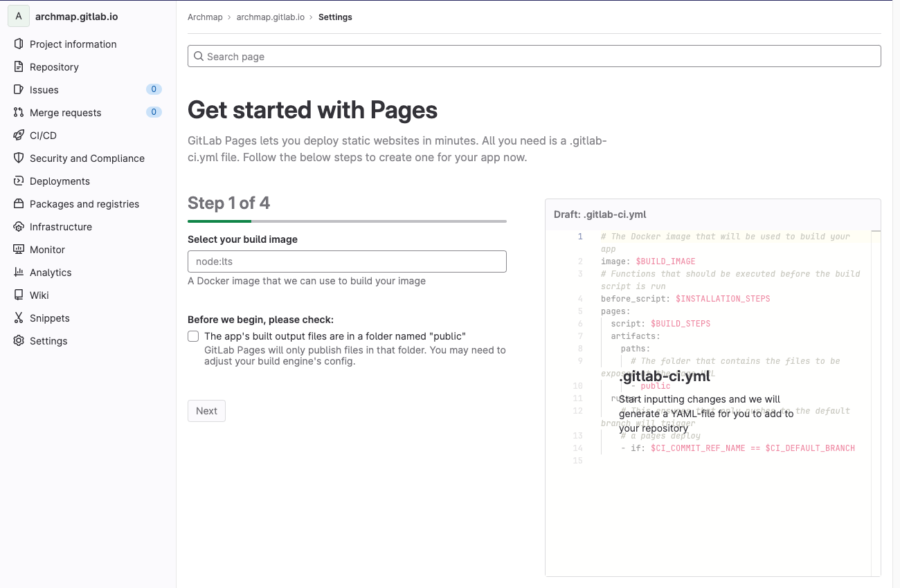The width and height of the screenshot is (900, 588).
Task: Focus the build image input field
Action: (x=347, y=261)
